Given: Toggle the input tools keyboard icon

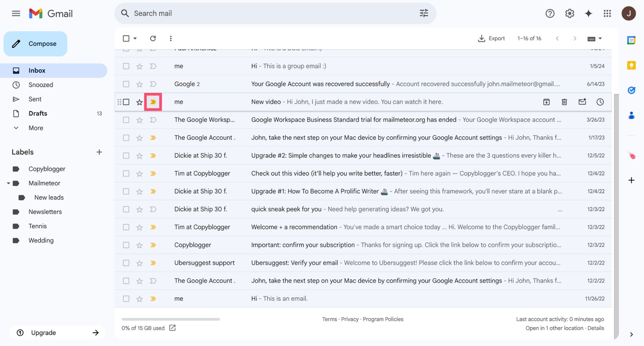Looking at the screenshot, I should (591, 39).
